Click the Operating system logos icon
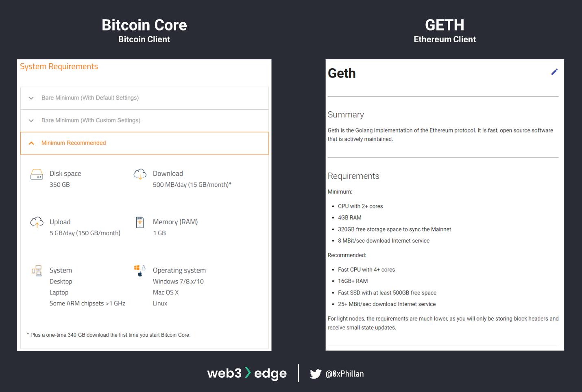The image size is (582, 392). [x=140, y=271]
